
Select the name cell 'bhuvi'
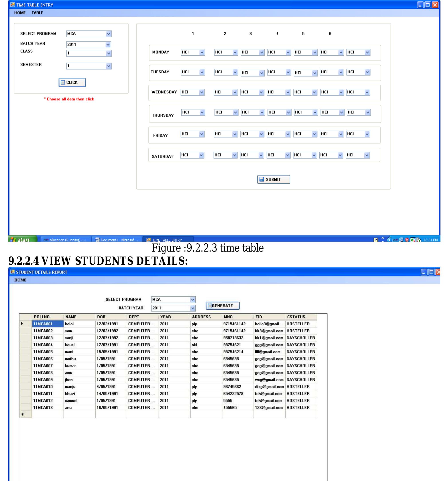[x=79, y=393]
